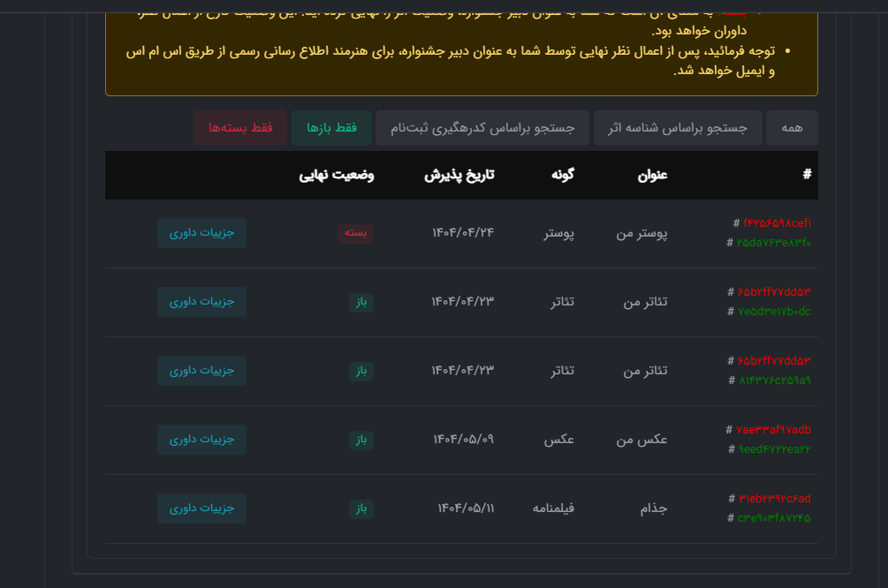Open جستجو براساس شناسه اثر search tab
This screenshot has height=588, width=888.
tap(677, 128)
